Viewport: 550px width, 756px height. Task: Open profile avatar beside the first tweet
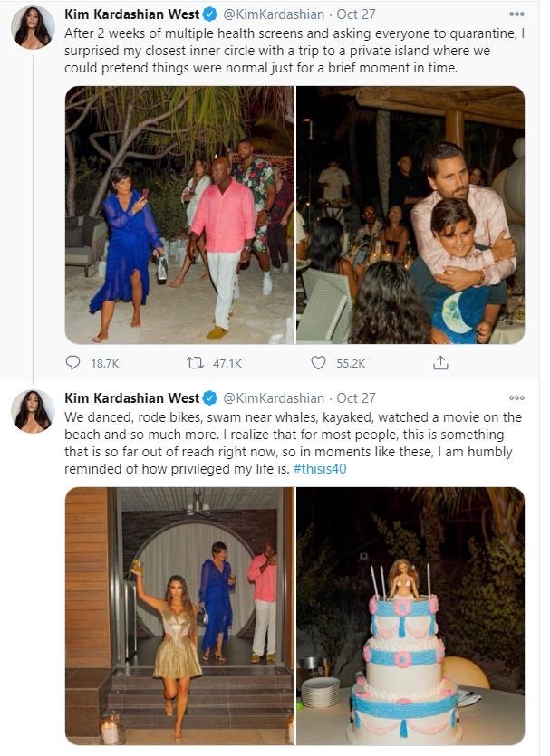pyautogui.click(x=33, y=30)
